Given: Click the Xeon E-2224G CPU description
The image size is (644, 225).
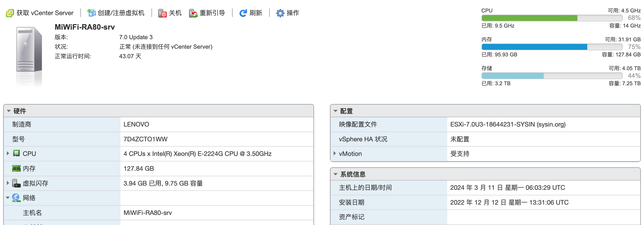Looking at the screenshot, I should (197, 154).
